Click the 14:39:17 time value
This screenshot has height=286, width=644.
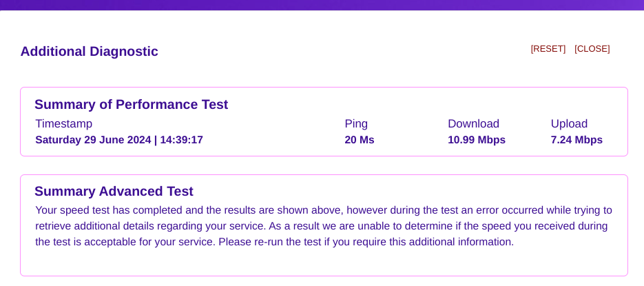tap(182, 140)
